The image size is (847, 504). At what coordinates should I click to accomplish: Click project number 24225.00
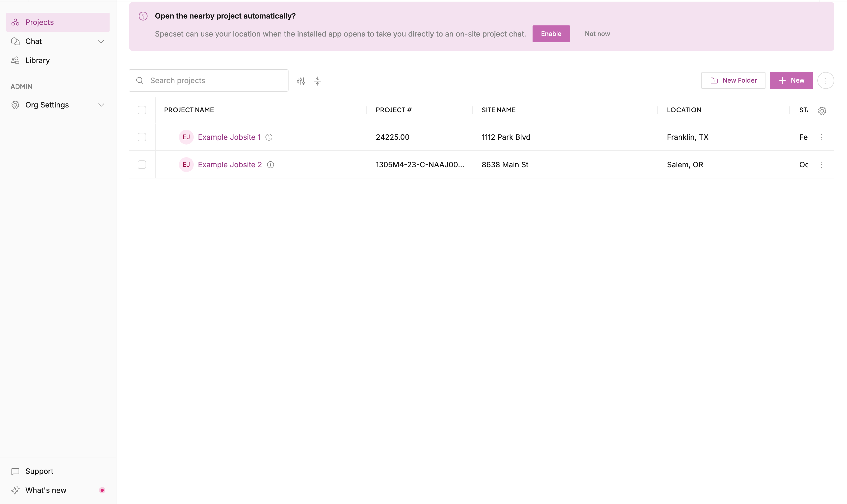[392, 137]
